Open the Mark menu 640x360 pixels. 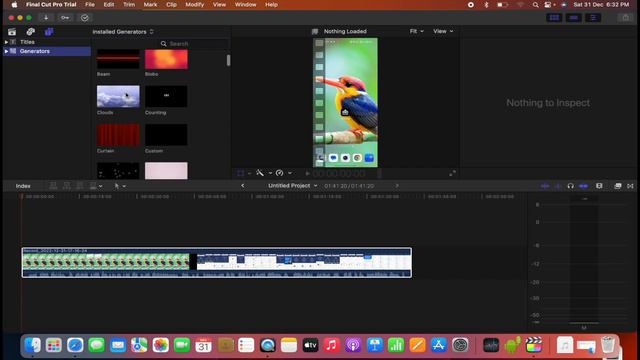click(150, 4)
